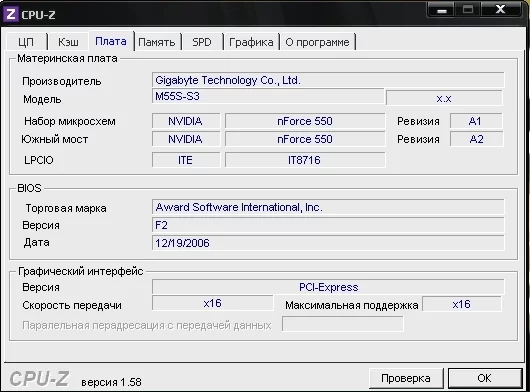530x392 pixels.
Task: Click the Дата label
Action: (x=37, y=243)
